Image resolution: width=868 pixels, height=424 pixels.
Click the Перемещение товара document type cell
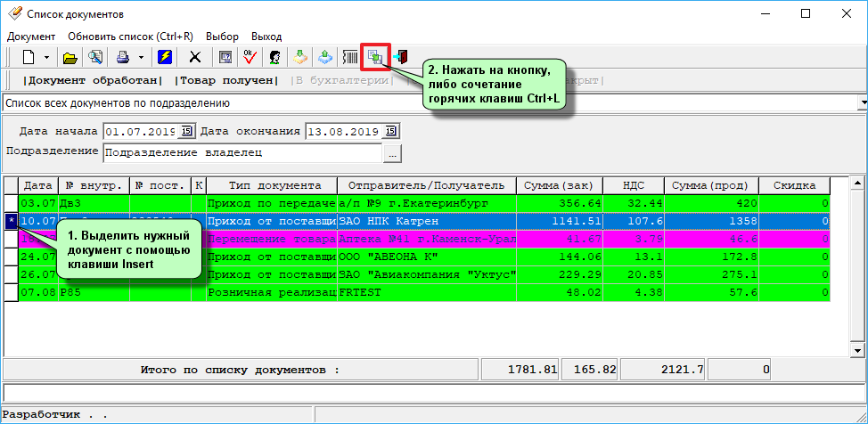point(272,239)
